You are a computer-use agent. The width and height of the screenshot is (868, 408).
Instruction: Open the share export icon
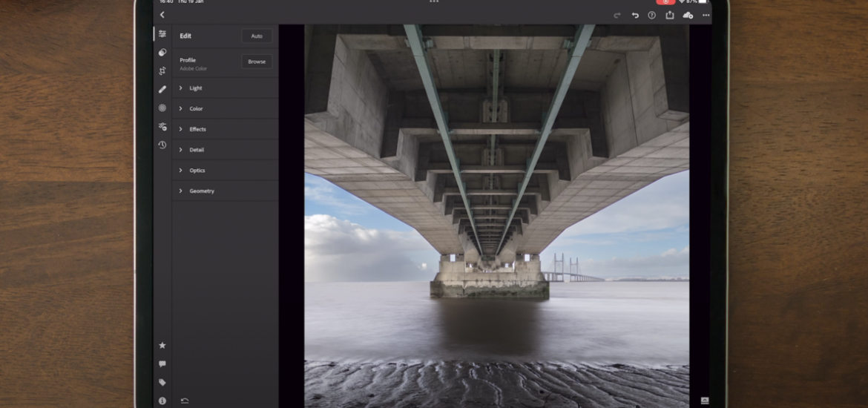[x=670, y=16]
